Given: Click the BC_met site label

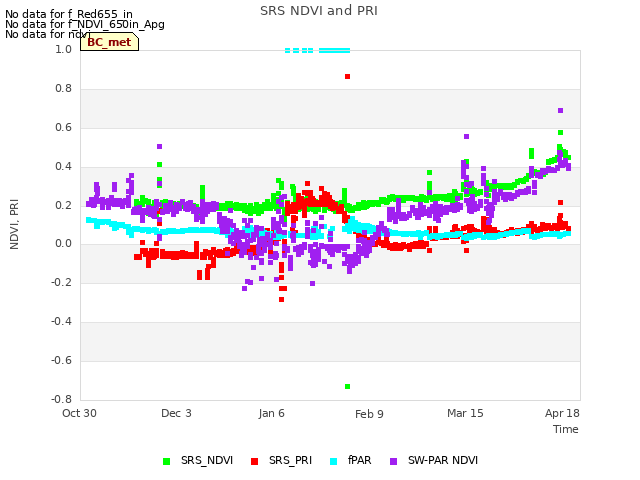Looking at the screenshot, I should click(x=109, y=42).
